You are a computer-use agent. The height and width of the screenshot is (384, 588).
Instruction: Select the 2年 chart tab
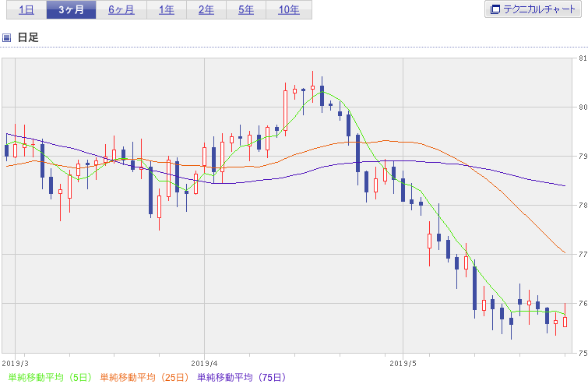click(x=206, y=10)
